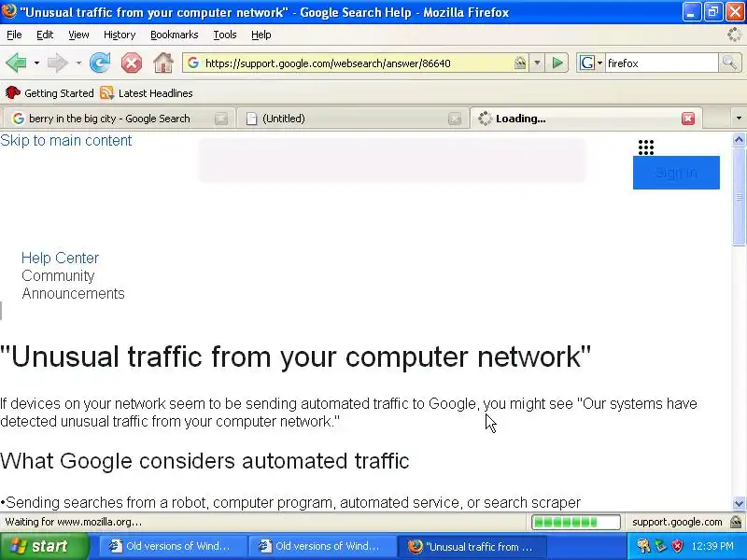Open the File menu
The height and width of the screenshot is (560, 747).
click(x=14, y=35)
